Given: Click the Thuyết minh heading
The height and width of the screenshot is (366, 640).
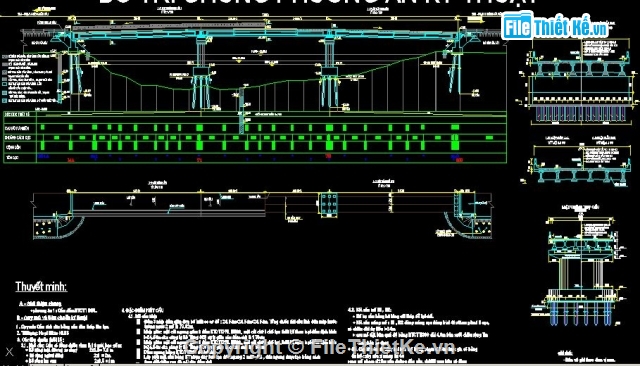Looking at the screenshot, I should [x=41, y=287].
